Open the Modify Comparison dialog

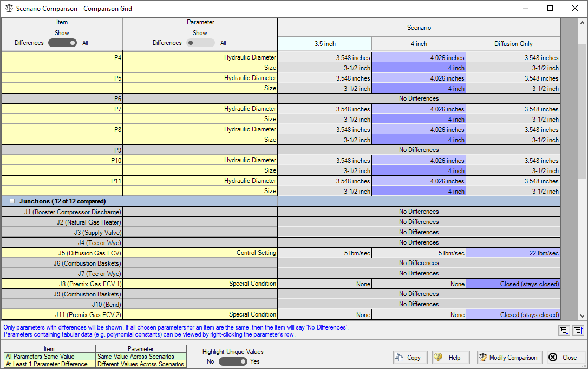point(509,357)
